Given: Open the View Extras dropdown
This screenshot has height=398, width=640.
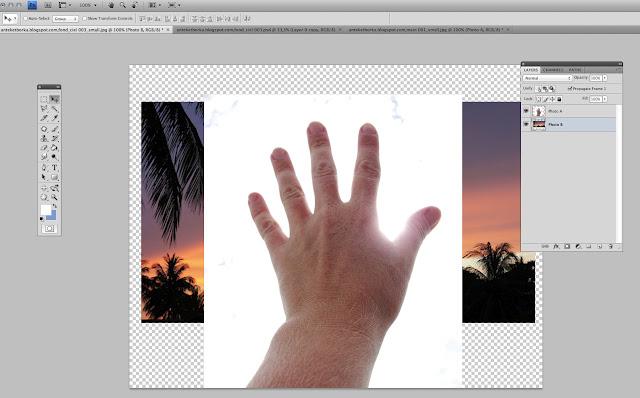Looking at the screenshot, I should (65, 5).
